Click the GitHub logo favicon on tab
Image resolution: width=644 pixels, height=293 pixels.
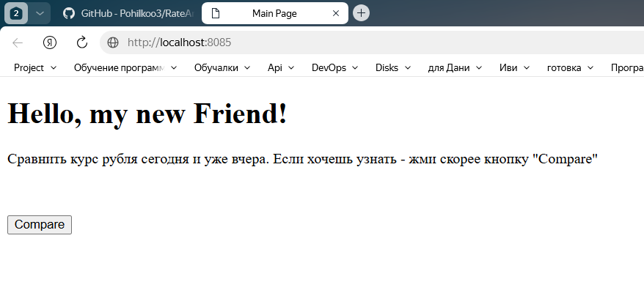click(x=69, y=13)
